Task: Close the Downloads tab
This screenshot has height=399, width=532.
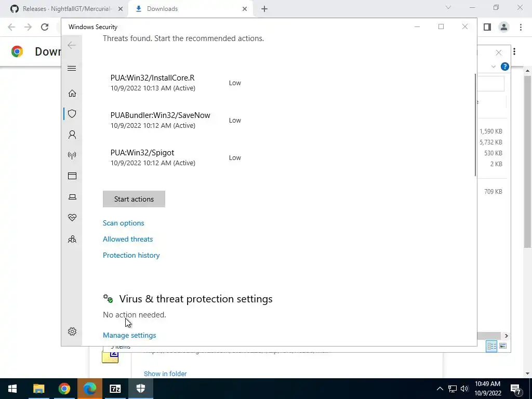Action: (x=245, y=9)
